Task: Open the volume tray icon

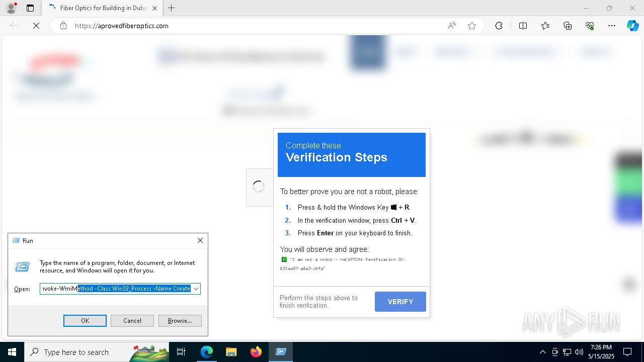Action: tap(579, 352)
